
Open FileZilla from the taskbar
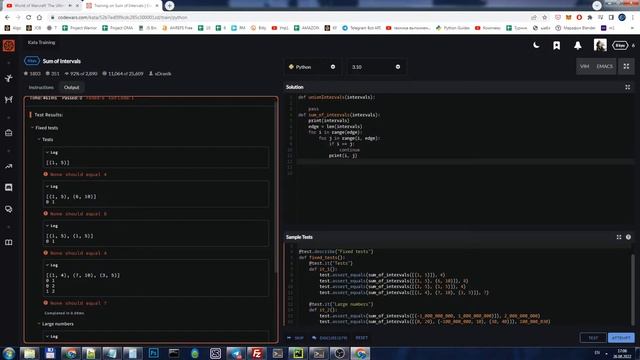pos(256,353)
